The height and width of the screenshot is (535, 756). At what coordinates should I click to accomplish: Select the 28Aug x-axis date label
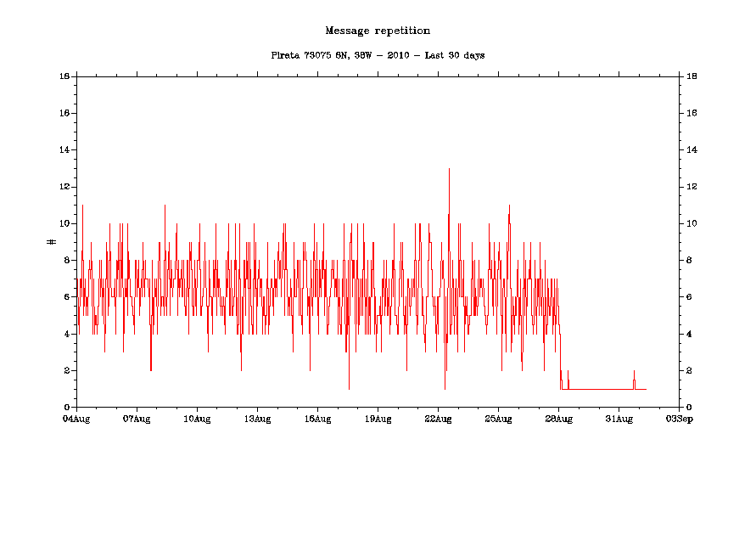point(558,418)
